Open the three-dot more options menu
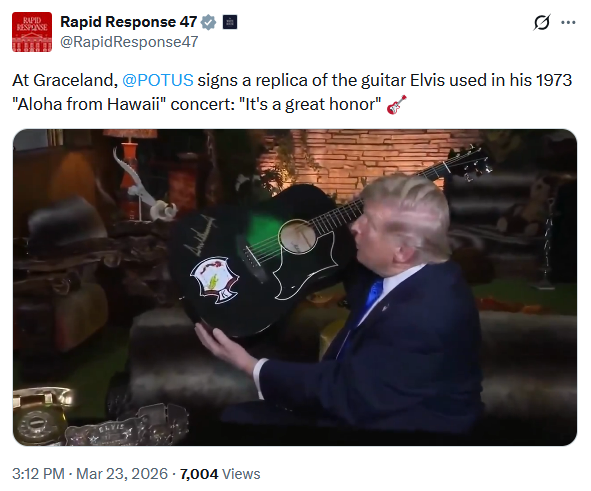591x491 pixels. tap(568, 23)
